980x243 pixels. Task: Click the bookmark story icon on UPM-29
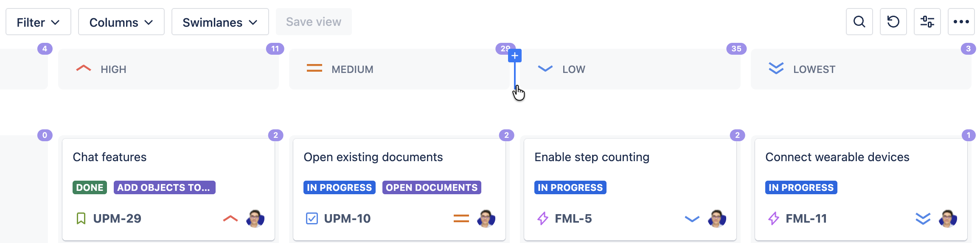(x=81, y=218)
